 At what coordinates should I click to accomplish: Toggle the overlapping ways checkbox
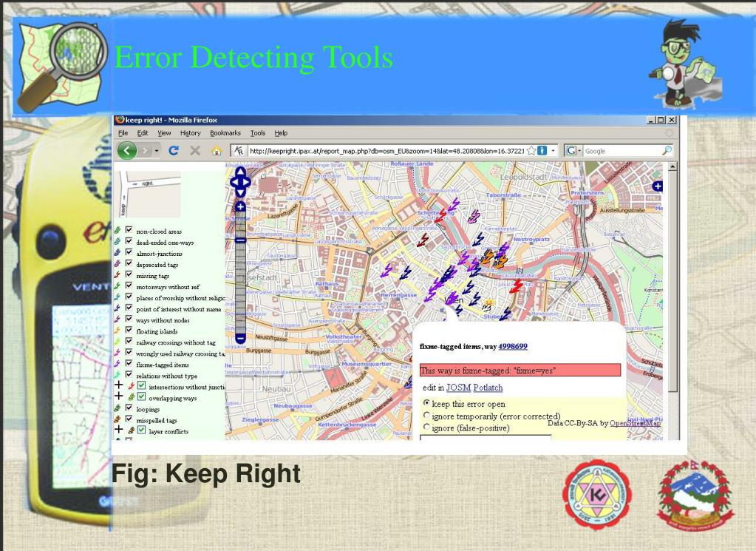[141, 396]
